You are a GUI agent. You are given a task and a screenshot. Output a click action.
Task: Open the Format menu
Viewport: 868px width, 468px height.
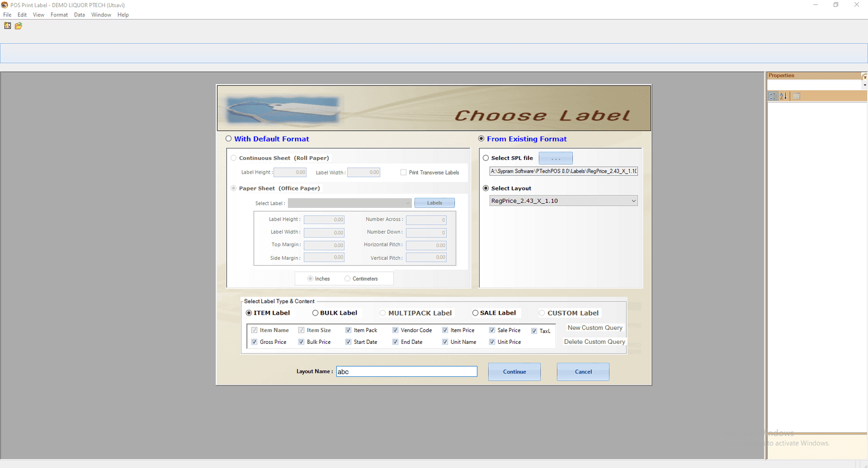(x=59, y=15)
